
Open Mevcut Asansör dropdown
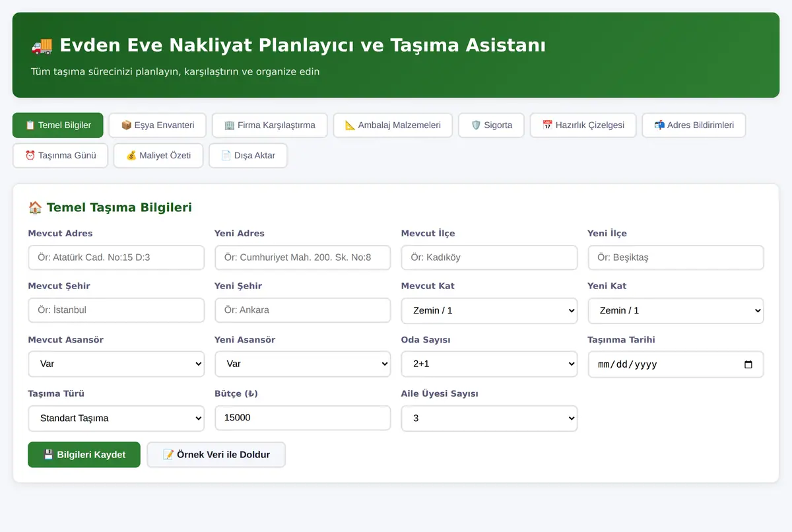(x=116, y=364)
